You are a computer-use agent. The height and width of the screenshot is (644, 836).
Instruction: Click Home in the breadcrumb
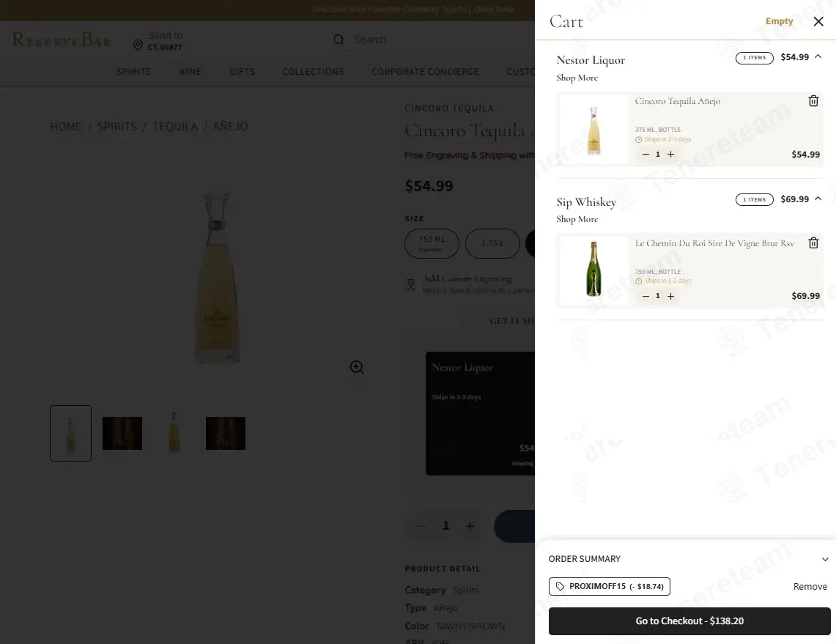pos(66,126)
